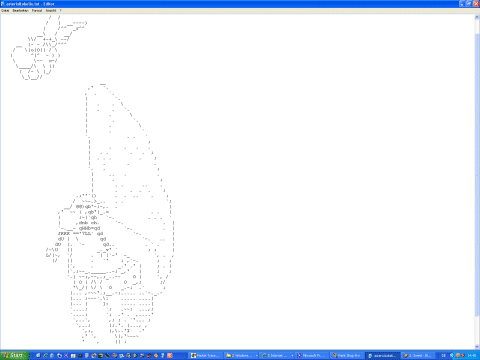Viewport: 480px width, 360px height.
Task: Open the grouped Internet Explorer taskbar button
Action: (x=278, y=356)
